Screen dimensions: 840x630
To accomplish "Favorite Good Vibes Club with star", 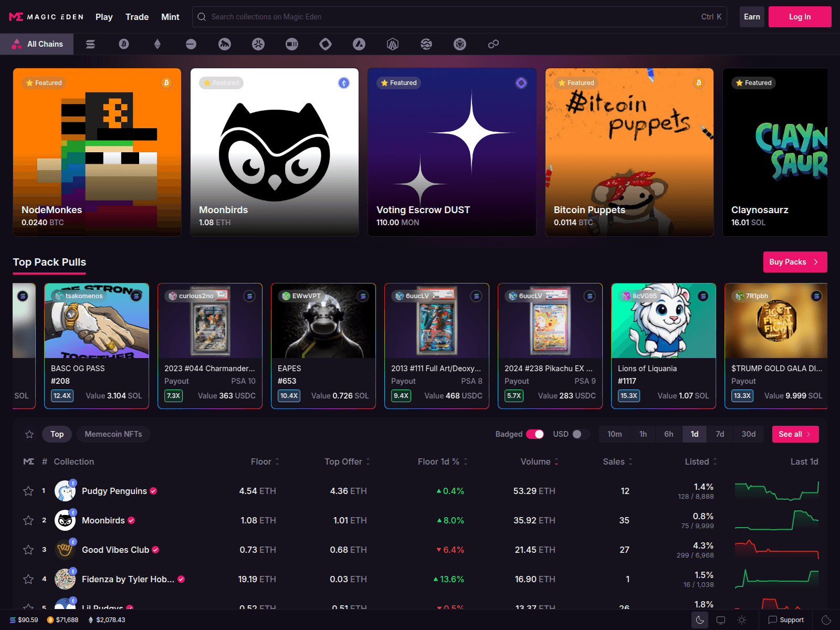I will point(28,550).
